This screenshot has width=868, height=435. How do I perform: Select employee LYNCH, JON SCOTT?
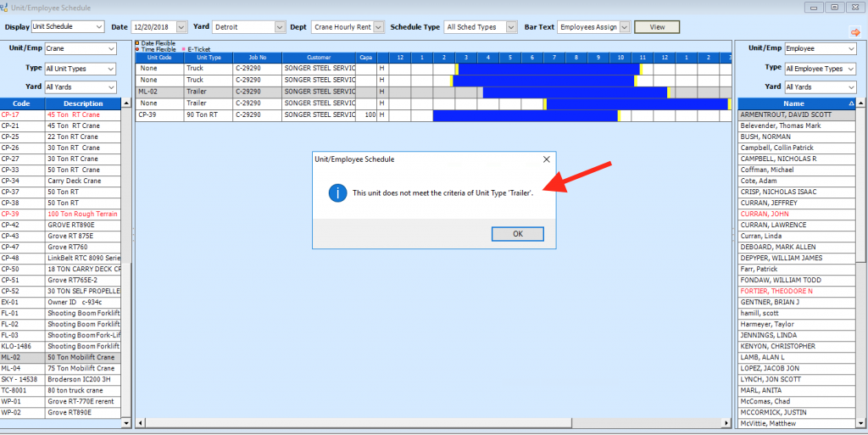tap(797, 379)
